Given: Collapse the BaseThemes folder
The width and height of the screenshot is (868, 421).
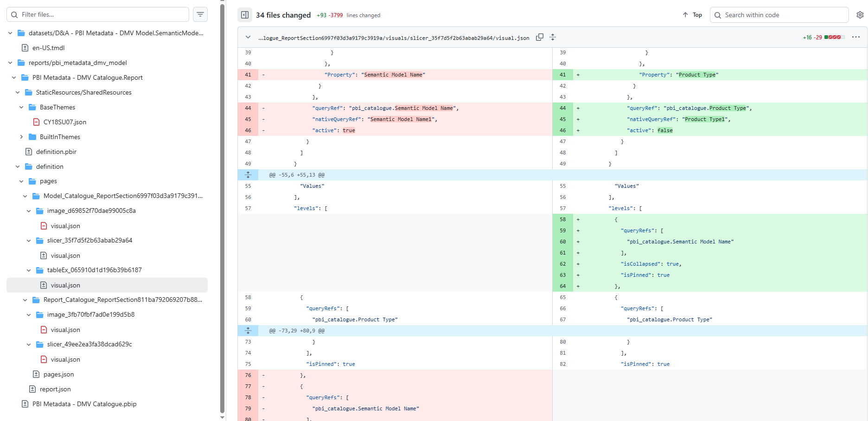Looking at the screenshot, I should pos(21,107).
